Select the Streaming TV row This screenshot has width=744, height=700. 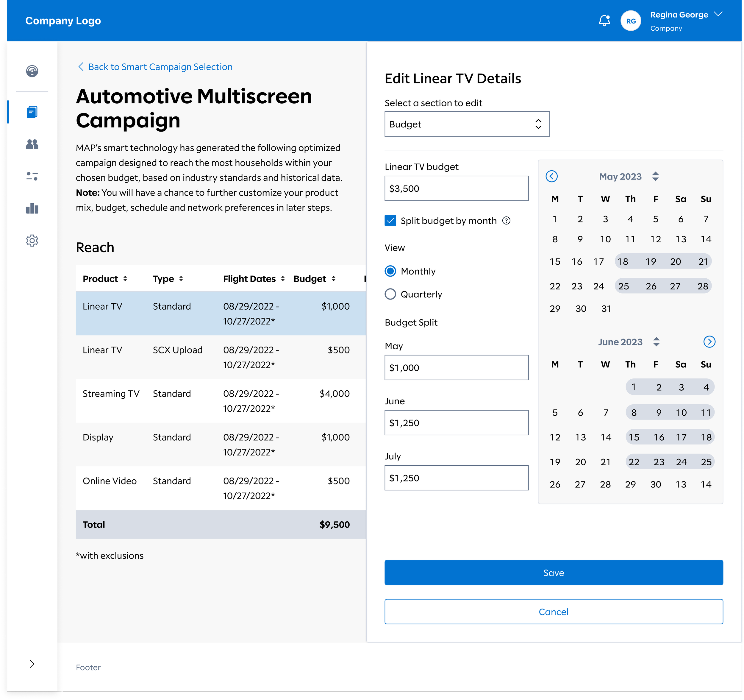(221, 401)
